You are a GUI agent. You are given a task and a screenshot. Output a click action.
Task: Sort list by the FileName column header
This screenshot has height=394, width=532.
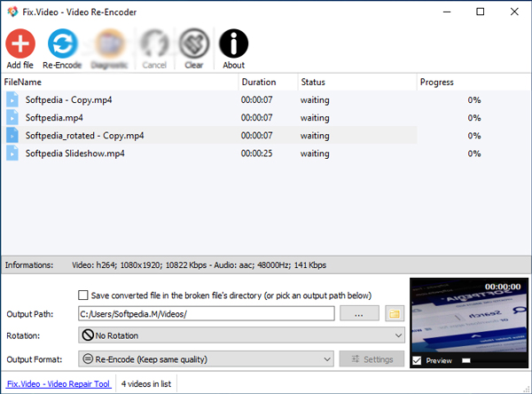[120, 82]
